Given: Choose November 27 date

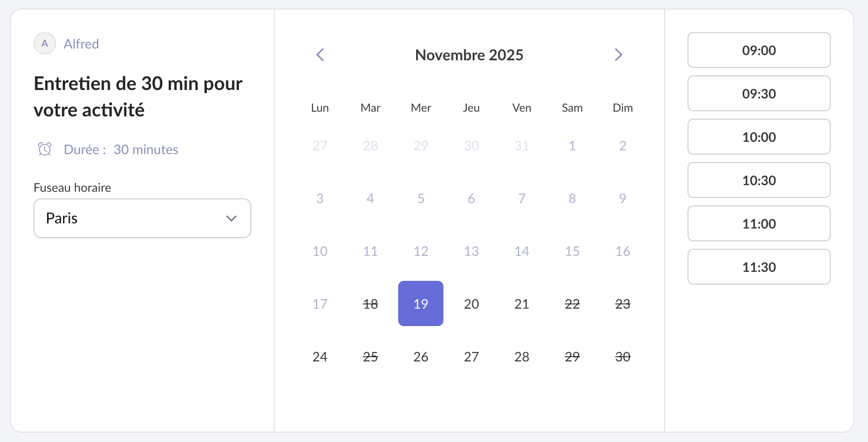Looking at the screenshot, I should pos(471,357).
